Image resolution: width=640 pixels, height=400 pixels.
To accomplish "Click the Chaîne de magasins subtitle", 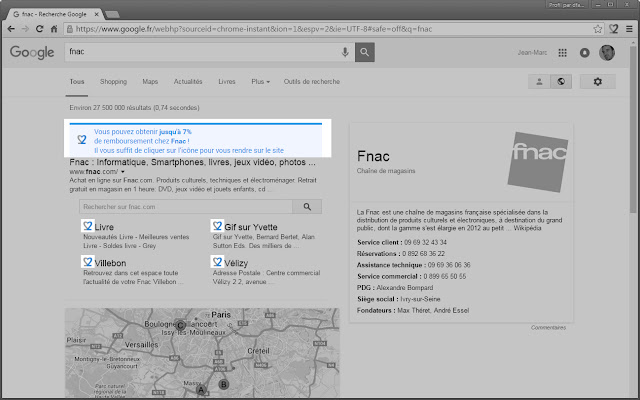I will (386, 171).
